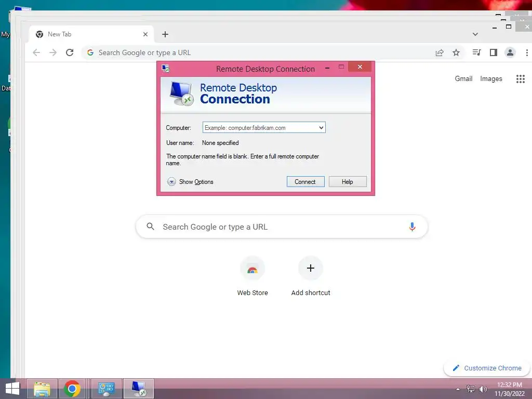This screenshot has height=399, width=532.
Task: Open Chrome's three-dot menu
Action: point(527,52)
